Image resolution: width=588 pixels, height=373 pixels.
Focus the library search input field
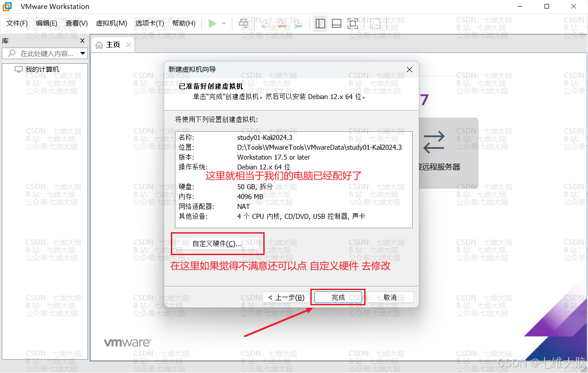pyautogui.click(x=45, y=53)
